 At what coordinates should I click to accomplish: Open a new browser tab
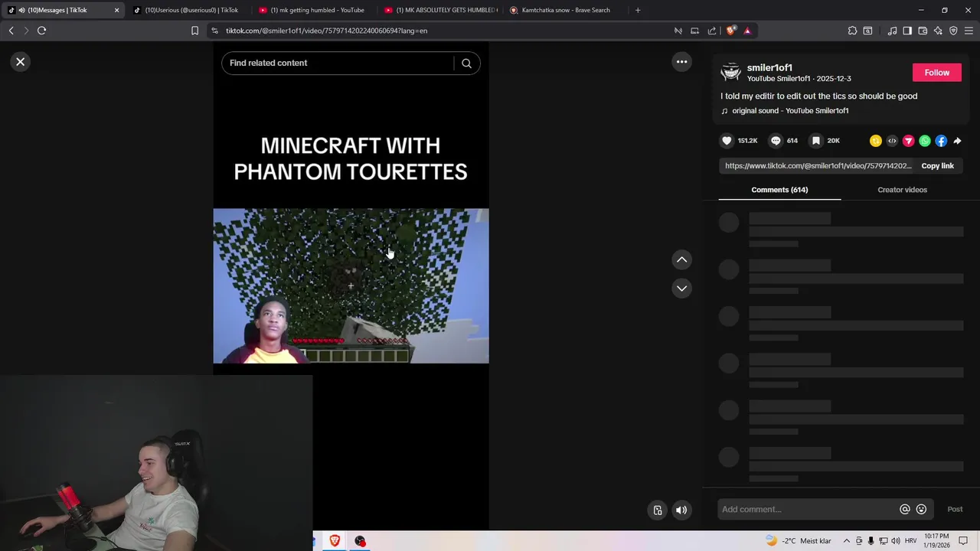coord(637,10)
